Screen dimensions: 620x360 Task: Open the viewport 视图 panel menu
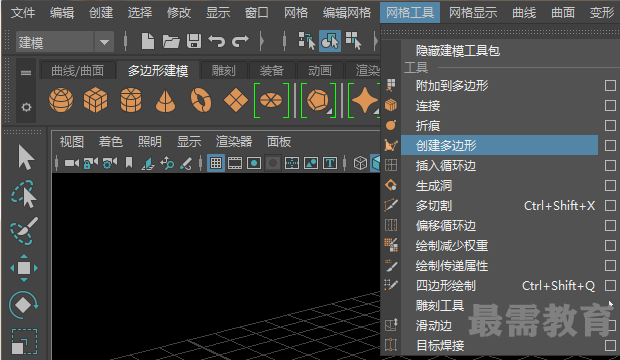point(72,142)
